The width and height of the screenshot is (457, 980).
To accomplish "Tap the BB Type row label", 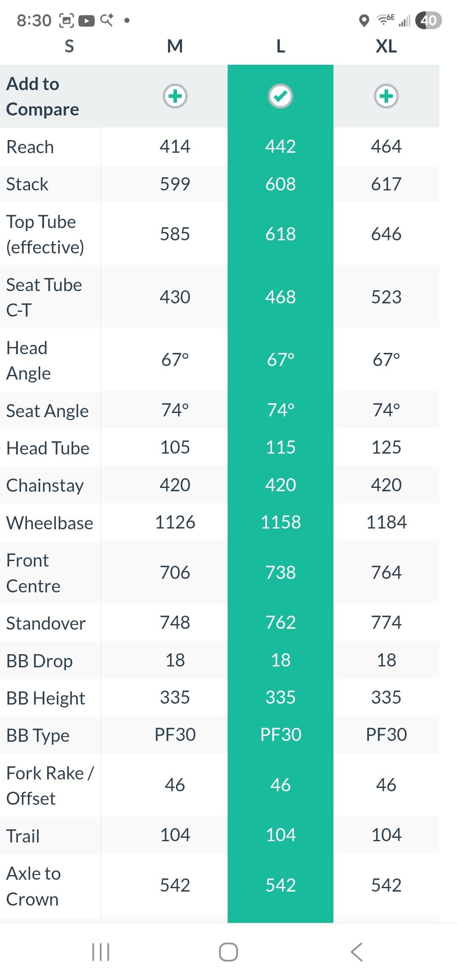I will [x=38, y=735].
